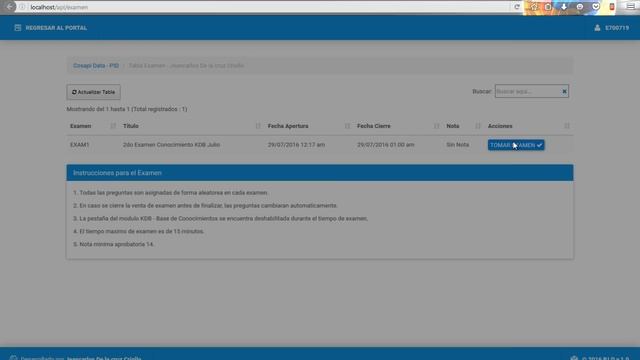Reload the page with refresh icon
This screenshot has width=640, height=360.
517,7
